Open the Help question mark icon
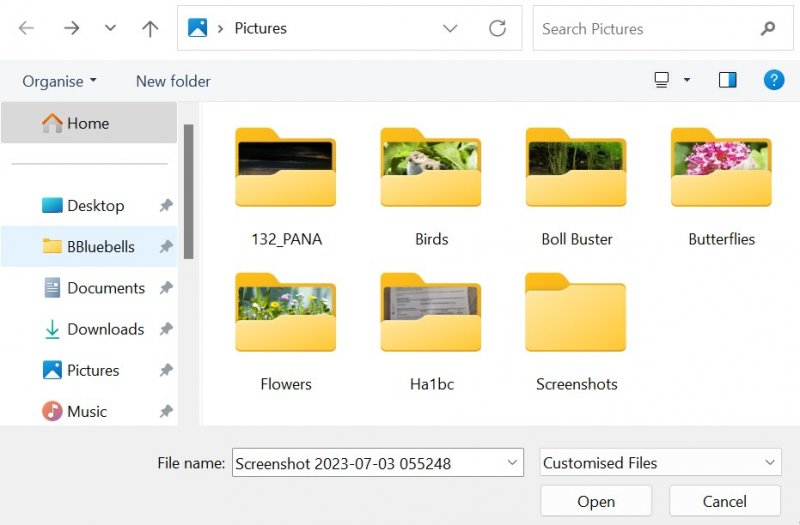The image size is (800, 525). coord(773,80)
